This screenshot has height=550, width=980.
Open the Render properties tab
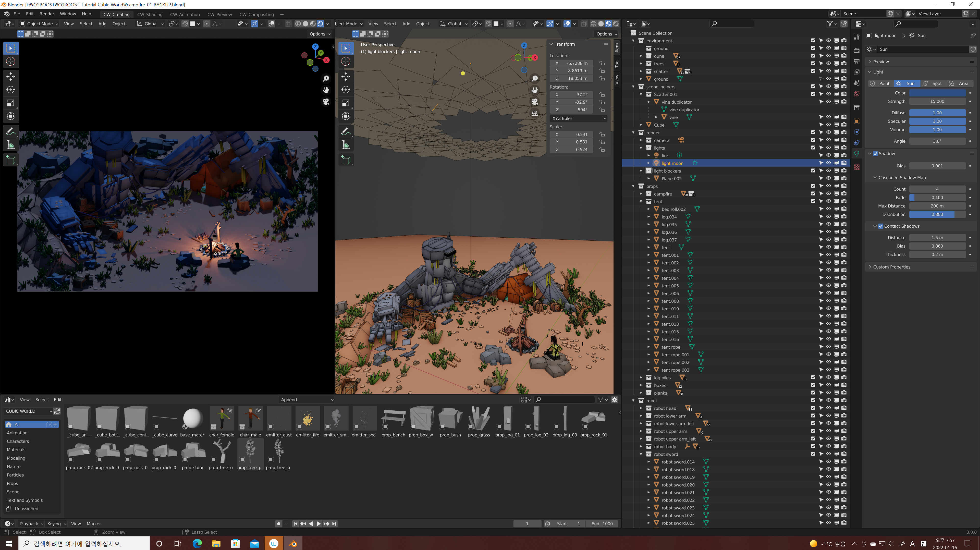pyautogui.click(x=857, y=51)
